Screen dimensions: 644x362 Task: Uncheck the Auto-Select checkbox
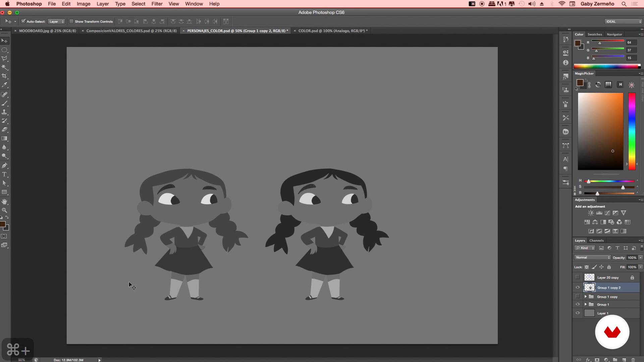23,21
